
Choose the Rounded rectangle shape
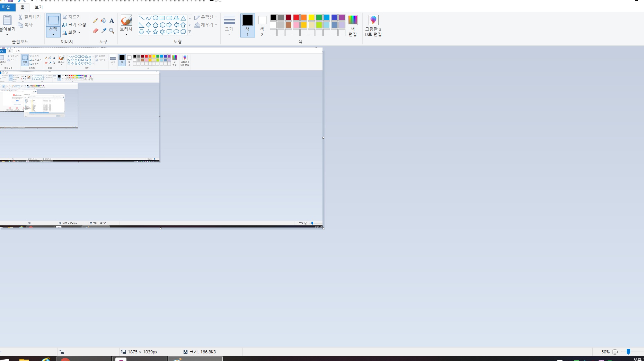[x=169, y=18]
